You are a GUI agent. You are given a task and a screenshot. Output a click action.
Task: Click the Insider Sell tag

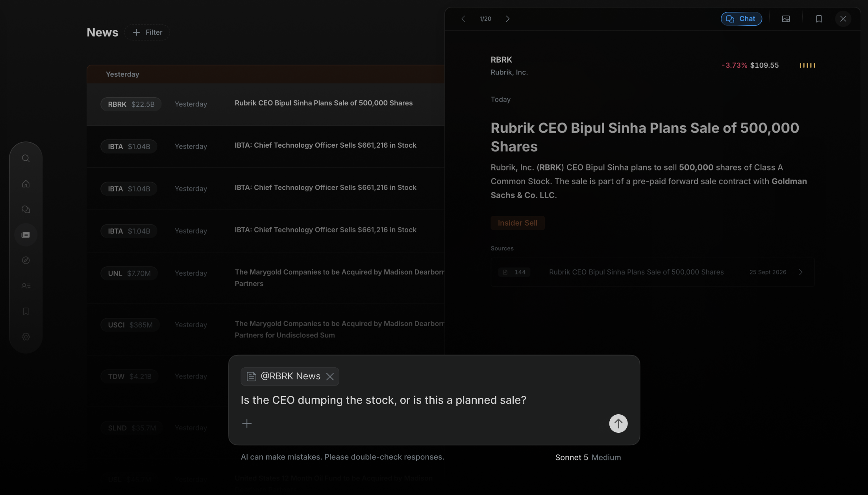click(x=517, y=223)
